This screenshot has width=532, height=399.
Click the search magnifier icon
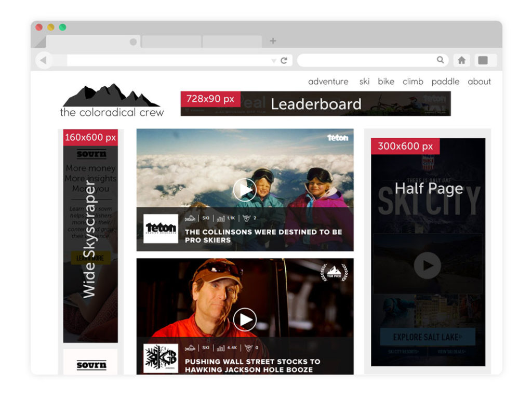point(441,60)
